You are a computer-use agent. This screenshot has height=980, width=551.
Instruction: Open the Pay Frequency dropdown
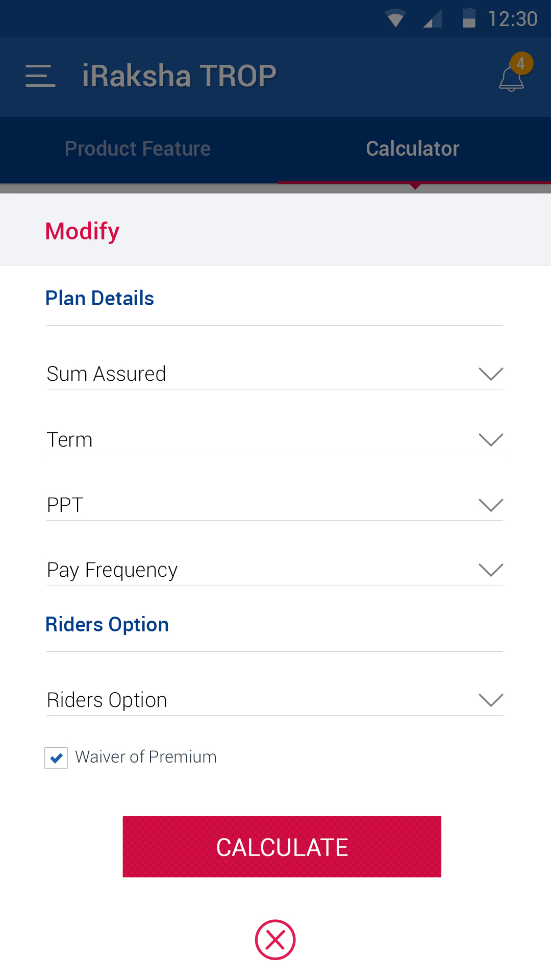(491, 570)
